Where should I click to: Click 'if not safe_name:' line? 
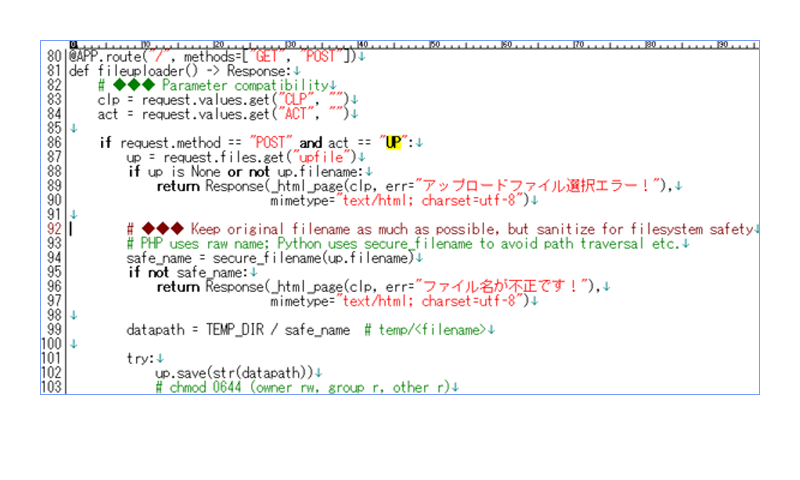(188, 272)
